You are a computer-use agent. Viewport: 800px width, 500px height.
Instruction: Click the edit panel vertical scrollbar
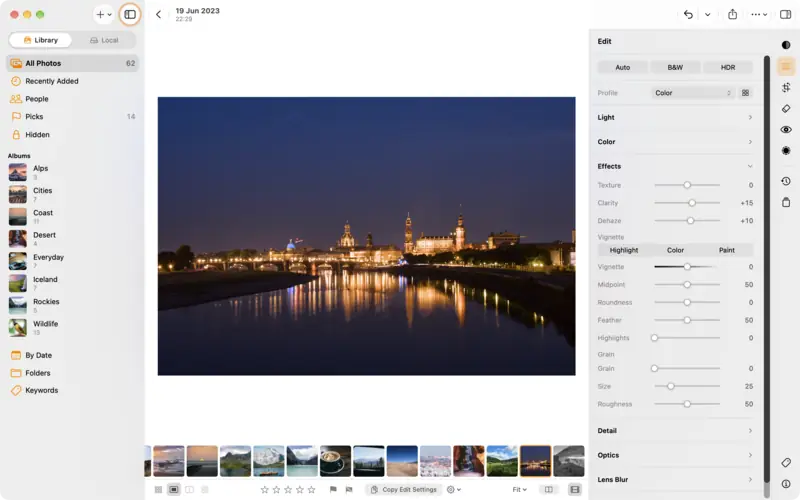tap(766, 268)
